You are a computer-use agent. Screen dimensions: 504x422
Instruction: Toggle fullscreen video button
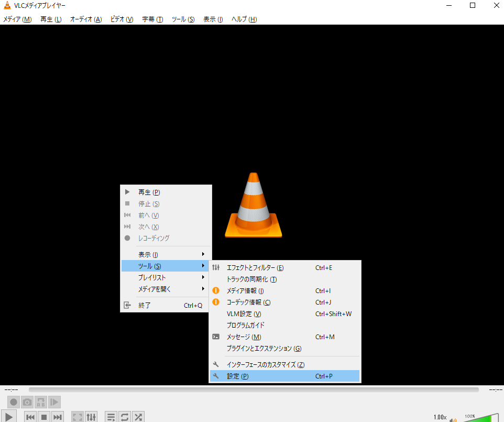[78, 417]
